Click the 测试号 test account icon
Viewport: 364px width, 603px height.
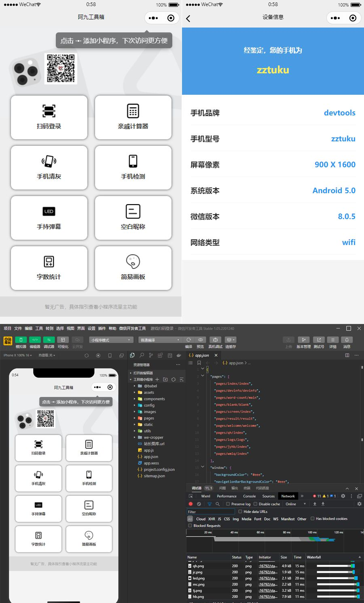pyautogui.click(x=319, y=340)
